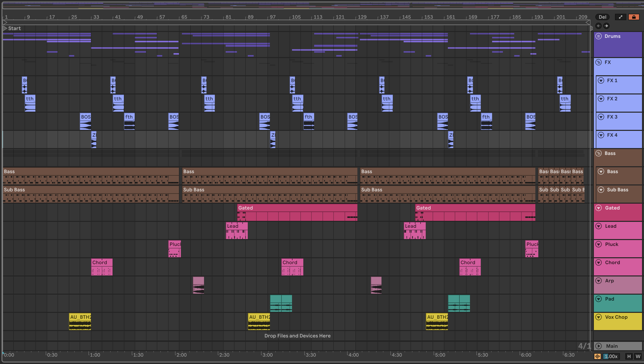The width and height of the screenshot is (644, 364).
Task: Click the W width-fit button
Action: coord(638,356)
